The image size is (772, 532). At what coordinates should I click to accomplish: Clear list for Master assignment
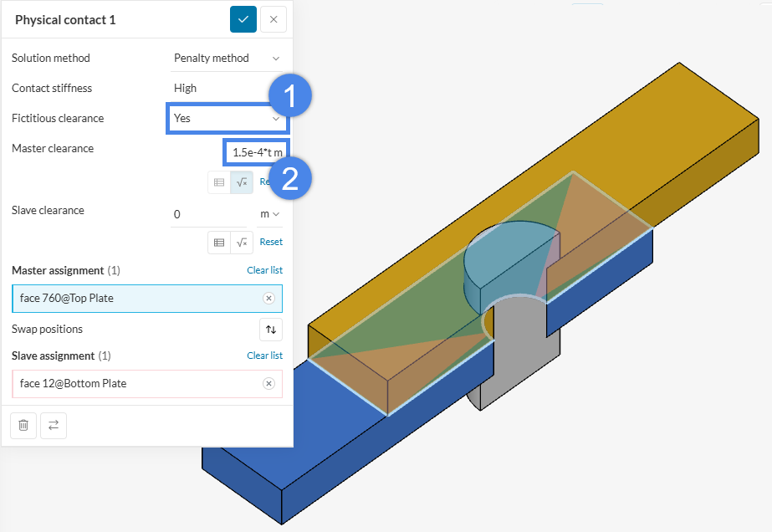(264, 270)
